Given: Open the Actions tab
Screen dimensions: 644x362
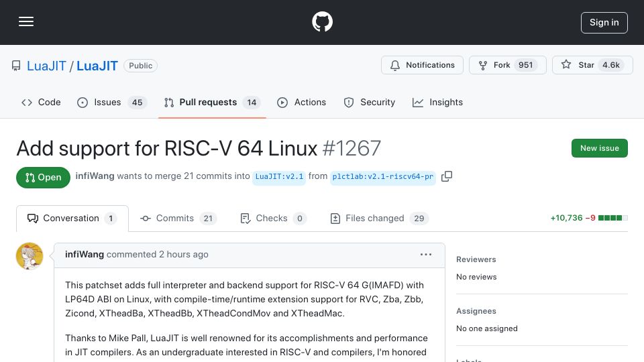Looking at the screenshot, I should [x=301, y=102].
